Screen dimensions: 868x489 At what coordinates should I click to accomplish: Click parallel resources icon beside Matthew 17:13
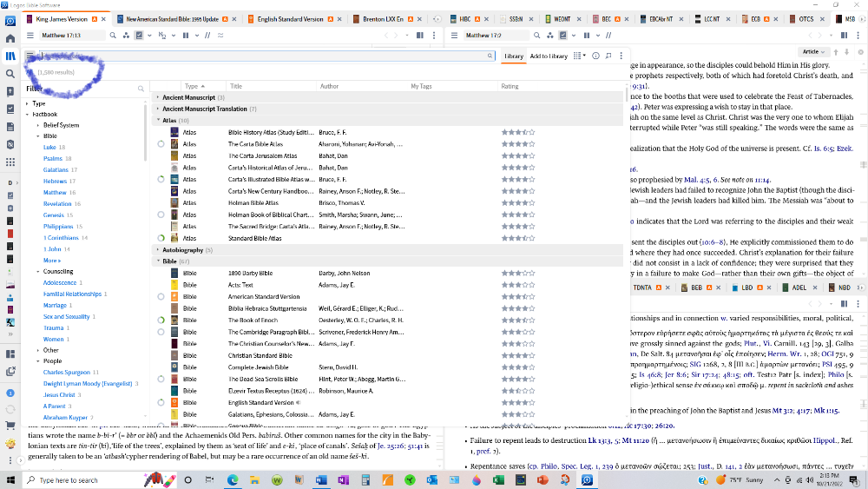[x=126, y=36]
